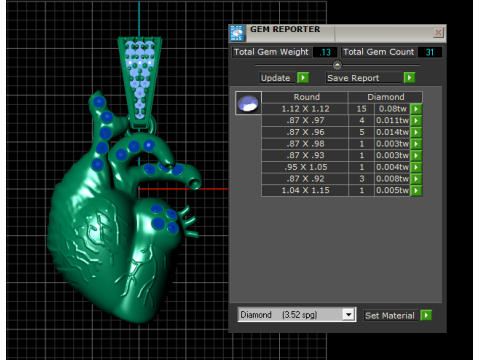Select the .95 X 1.05 size cell

tap(305, 167)
